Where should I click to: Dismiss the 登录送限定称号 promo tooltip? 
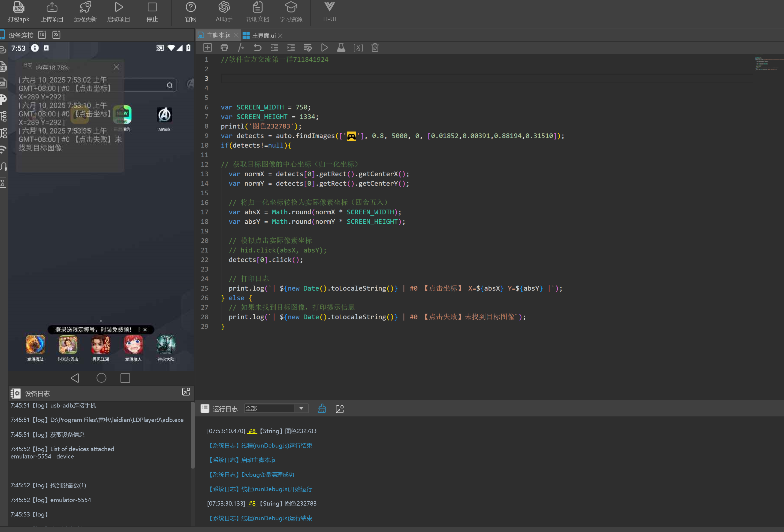point(145,330)
